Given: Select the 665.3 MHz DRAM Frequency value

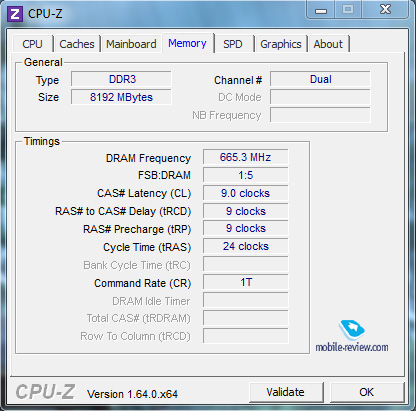Looking at the screenshot, I should coord(246,157).
